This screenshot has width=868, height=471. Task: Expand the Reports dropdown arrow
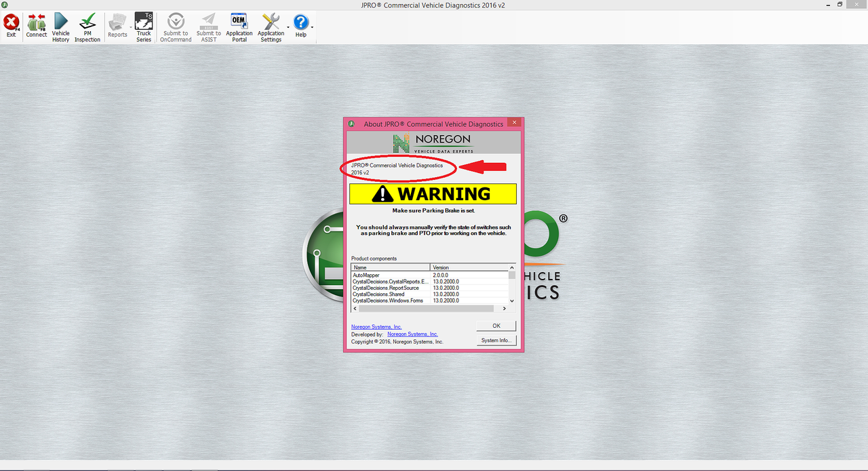(x=130, y=27)
